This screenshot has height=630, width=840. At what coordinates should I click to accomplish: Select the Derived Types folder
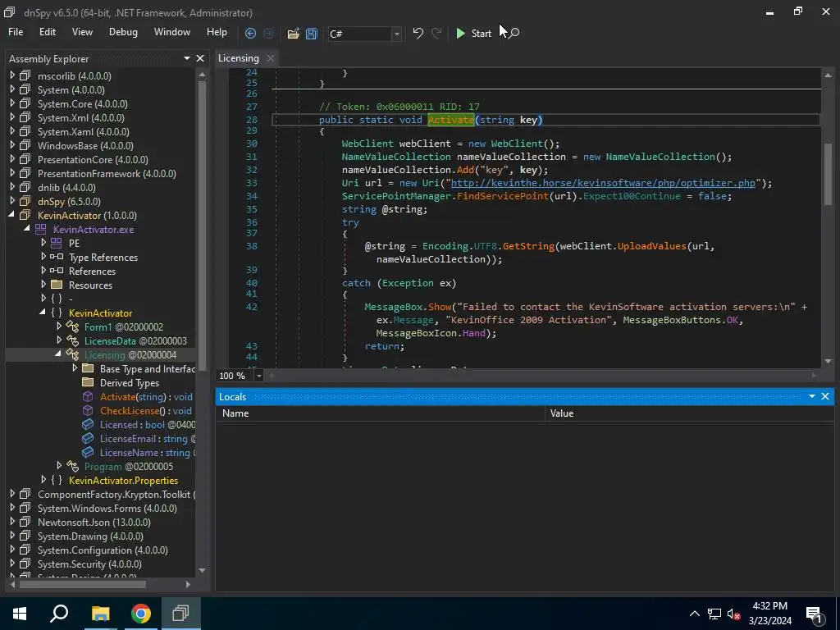(x=129, y=382)
